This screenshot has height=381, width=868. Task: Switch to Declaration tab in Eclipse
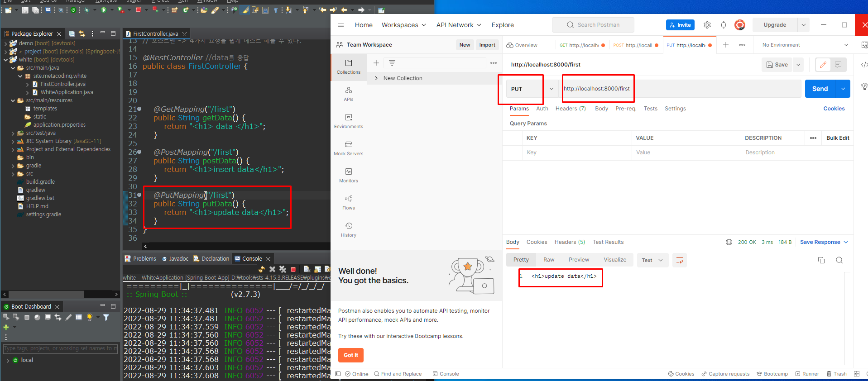211,259
